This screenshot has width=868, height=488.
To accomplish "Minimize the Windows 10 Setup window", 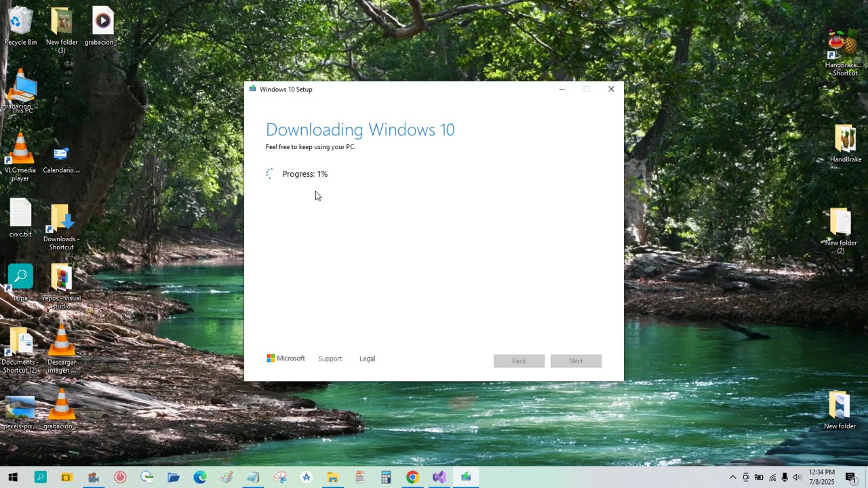I will (x=561, y=89).
